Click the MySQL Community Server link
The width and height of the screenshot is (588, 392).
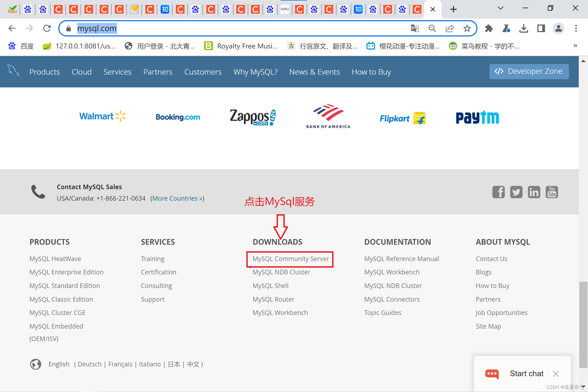click(x=291, y=259)
